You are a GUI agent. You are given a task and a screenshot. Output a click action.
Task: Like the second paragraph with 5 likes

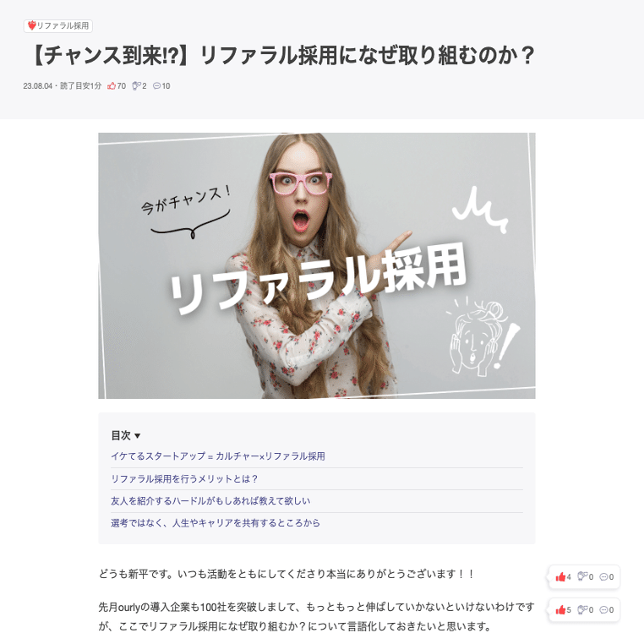560,610
